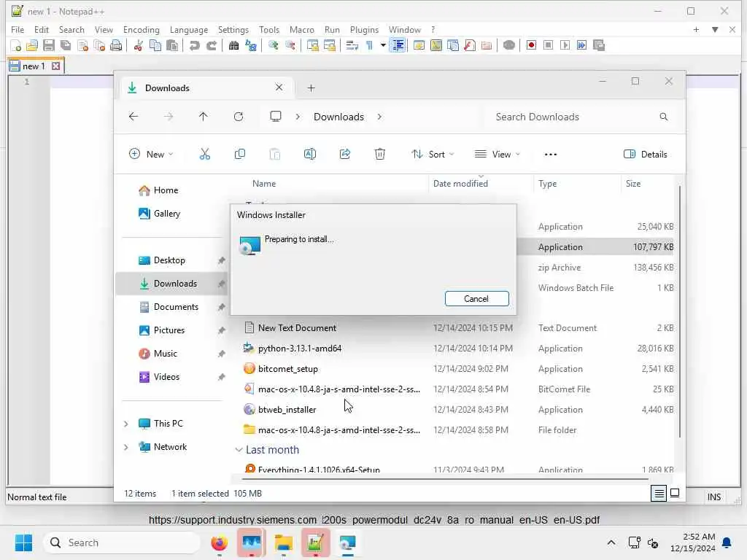Expand the This PC tree node
Image resolution: width=747 pixels, height=560 pixels.
pyautogui.click(x=125, y=424)
